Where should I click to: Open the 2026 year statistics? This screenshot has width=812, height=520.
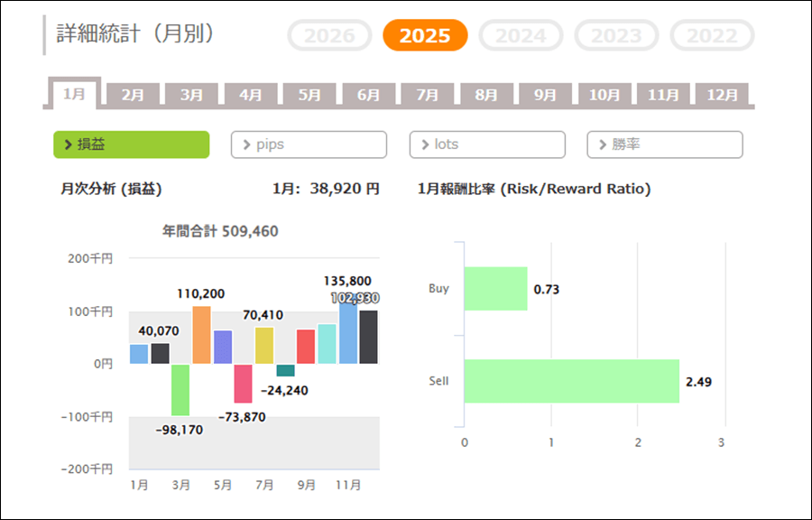(329, 36)
